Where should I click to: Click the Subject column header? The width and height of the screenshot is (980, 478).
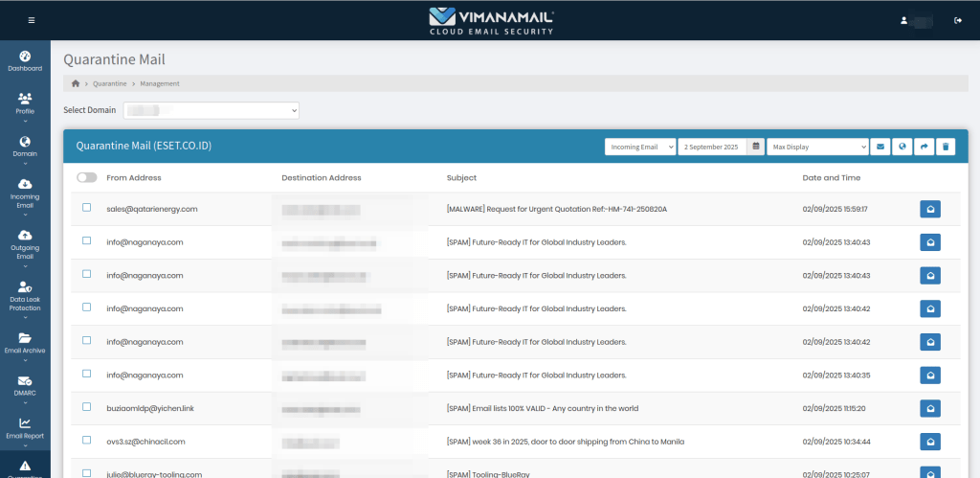click(462, 177)
